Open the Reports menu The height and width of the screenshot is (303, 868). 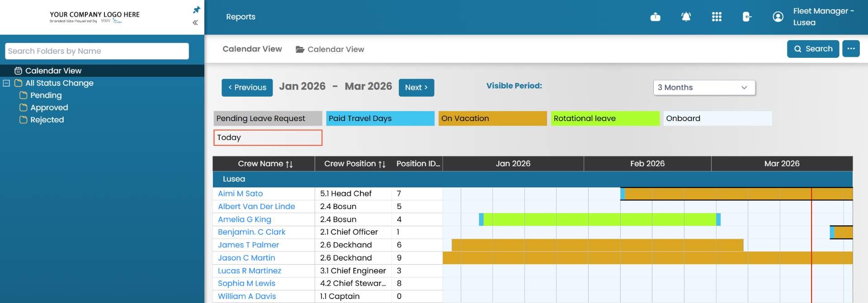pos(241,17)
